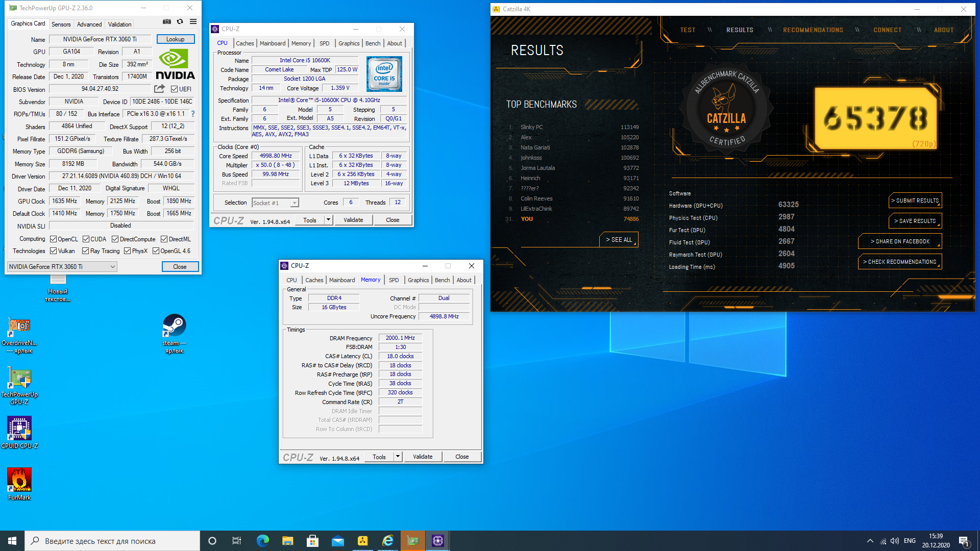Open Catzilla TEST menu
The image size is (980, 551).
687,30
